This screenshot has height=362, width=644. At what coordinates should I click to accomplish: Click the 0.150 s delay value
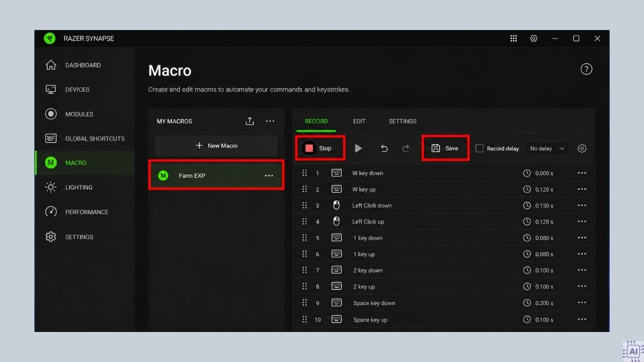(x=544, y=205)
